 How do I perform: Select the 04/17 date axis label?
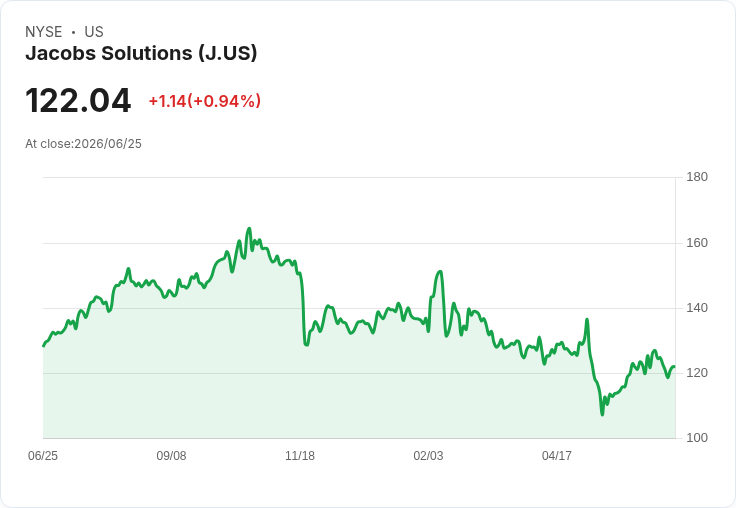[557, 455]
